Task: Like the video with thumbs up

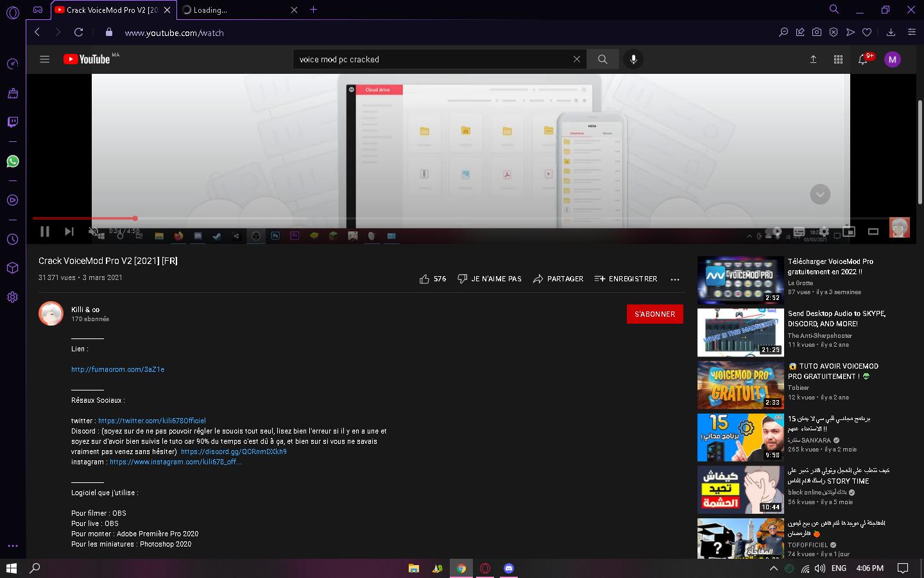Action: pyautogui.click(x=424, y=279)
